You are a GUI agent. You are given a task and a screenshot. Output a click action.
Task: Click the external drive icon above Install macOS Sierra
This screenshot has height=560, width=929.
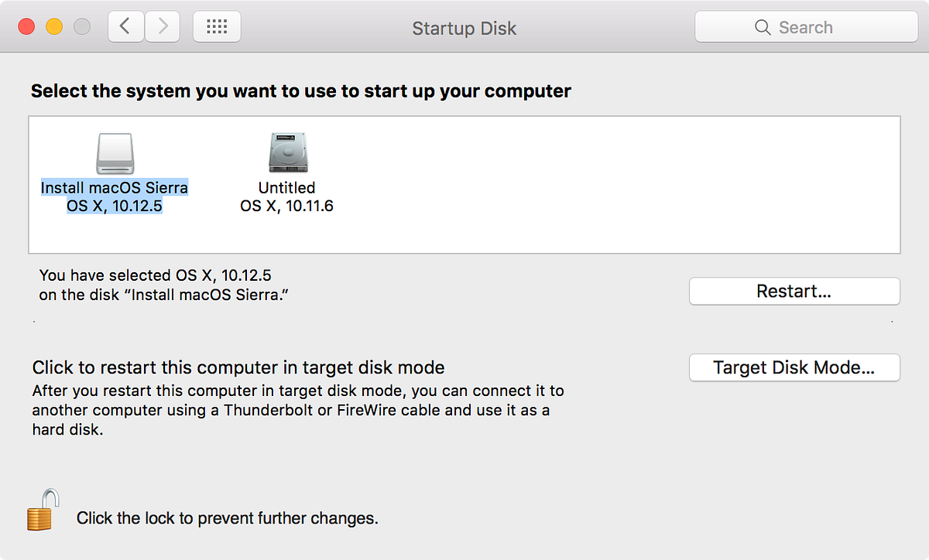tap(115, 152)
